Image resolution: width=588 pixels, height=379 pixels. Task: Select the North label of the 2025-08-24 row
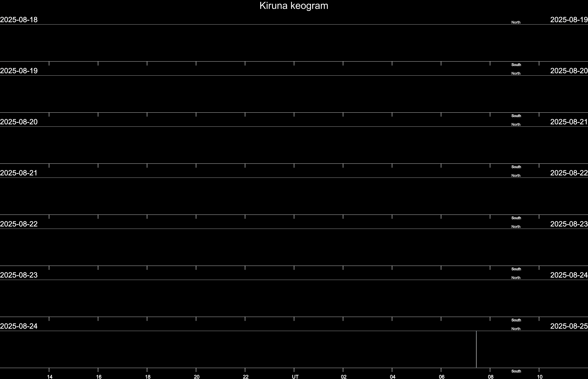516,329
